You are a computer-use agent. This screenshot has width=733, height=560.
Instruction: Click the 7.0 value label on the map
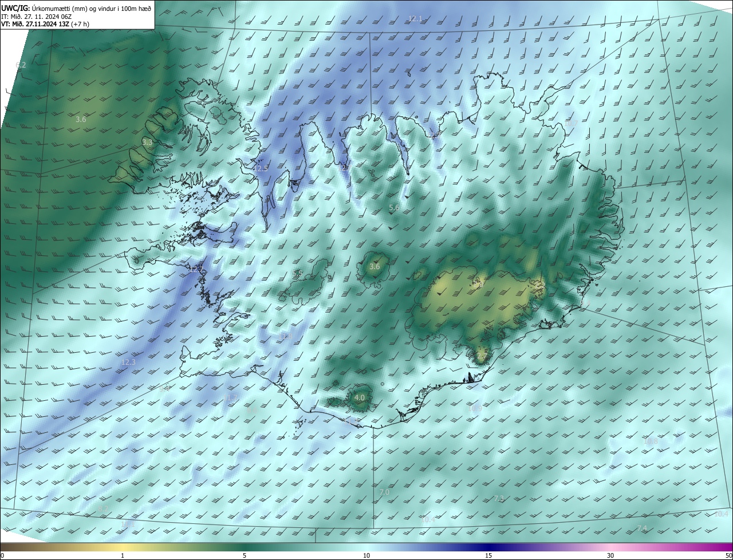coord(384,492)
